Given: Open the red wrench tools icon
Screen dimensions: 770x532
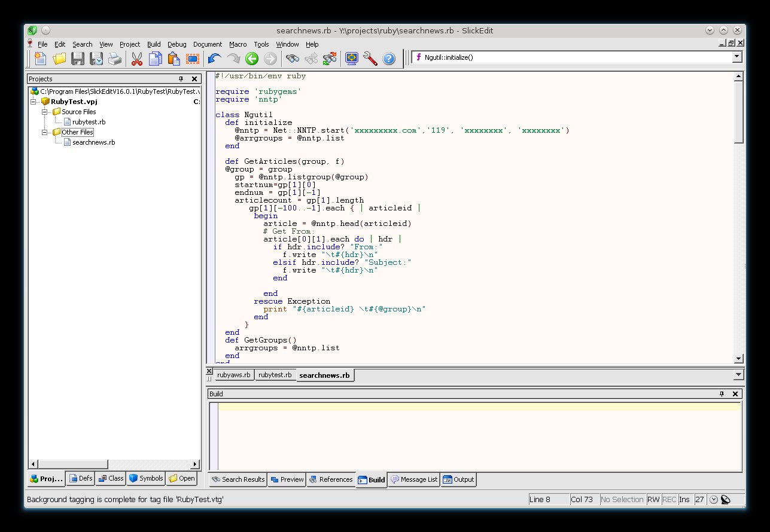Looking at the screenshot, I should pyautogui.click(x=370, y=58).
